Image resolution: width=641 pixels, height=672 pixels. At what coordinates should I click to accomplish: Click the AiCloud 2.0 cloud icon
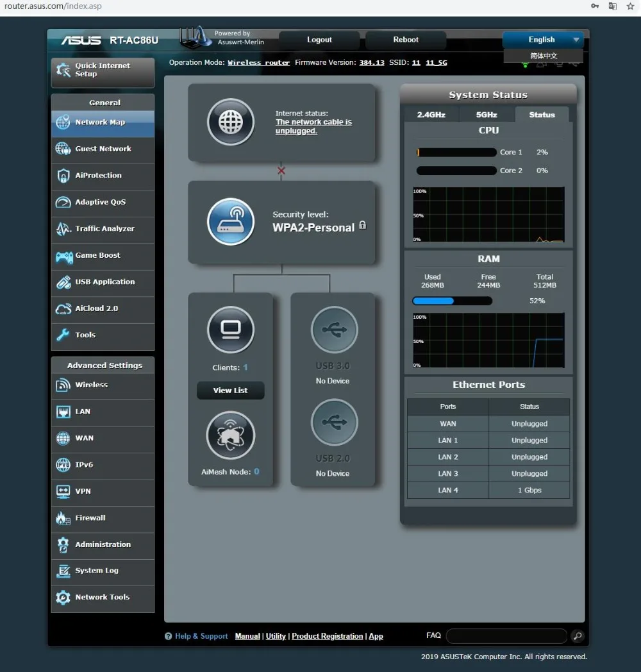(63, 308)
